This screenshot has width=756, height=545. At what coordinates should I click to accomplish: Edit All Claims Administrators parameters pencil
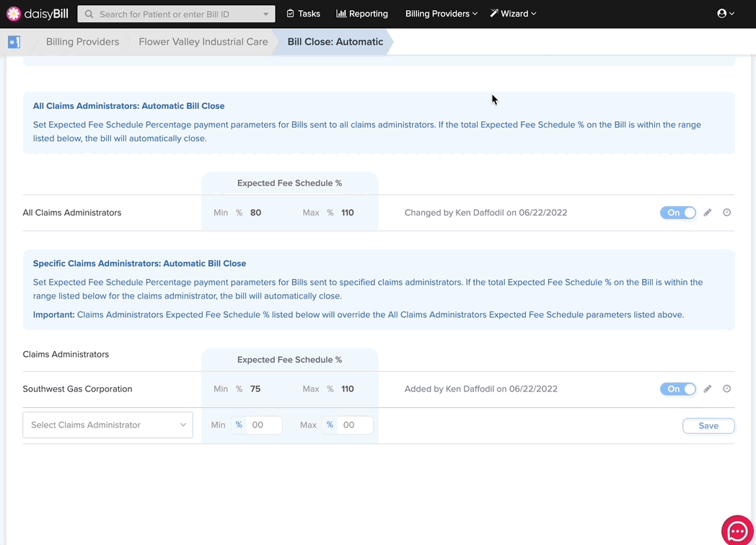coord(707,213)
